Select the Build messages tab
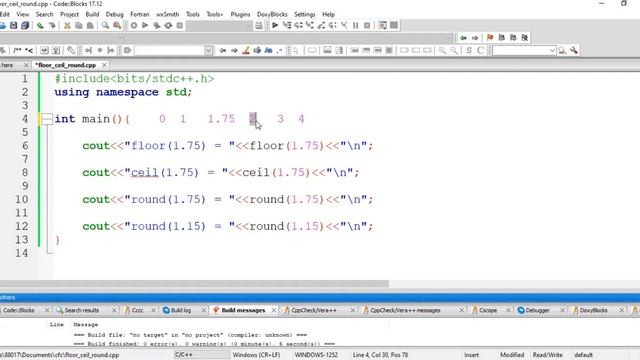Screen dimensions: 640x360 243,310
